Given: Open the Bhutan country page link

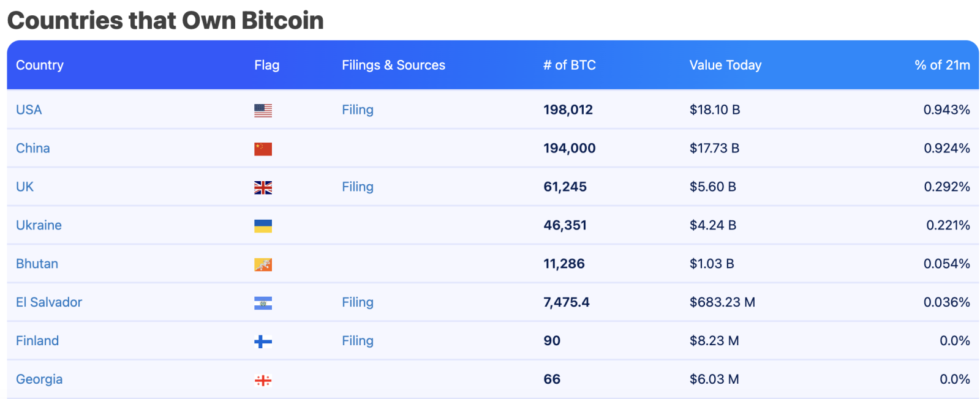Looking at the screenshot, I should click(37, 264).
